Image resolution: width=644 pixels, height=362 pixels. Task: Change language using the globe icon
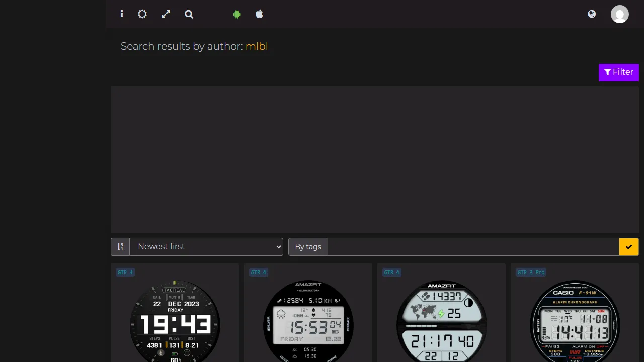[x=592, y=14]
